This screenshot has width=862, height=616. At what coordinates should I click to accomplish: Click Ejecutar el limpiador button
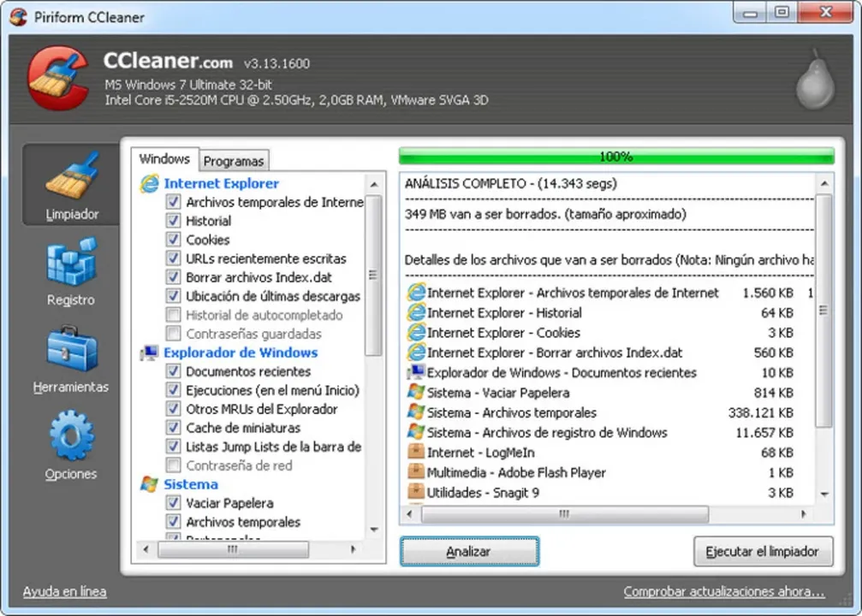tap(763, 551)
